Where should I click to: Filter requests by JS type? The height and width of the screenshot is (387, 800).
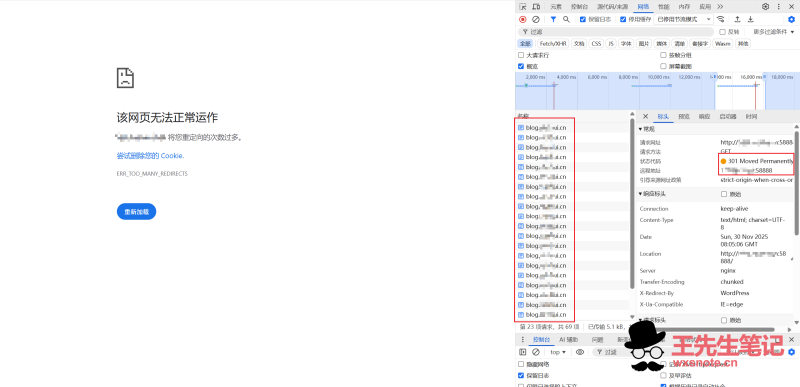611,44
